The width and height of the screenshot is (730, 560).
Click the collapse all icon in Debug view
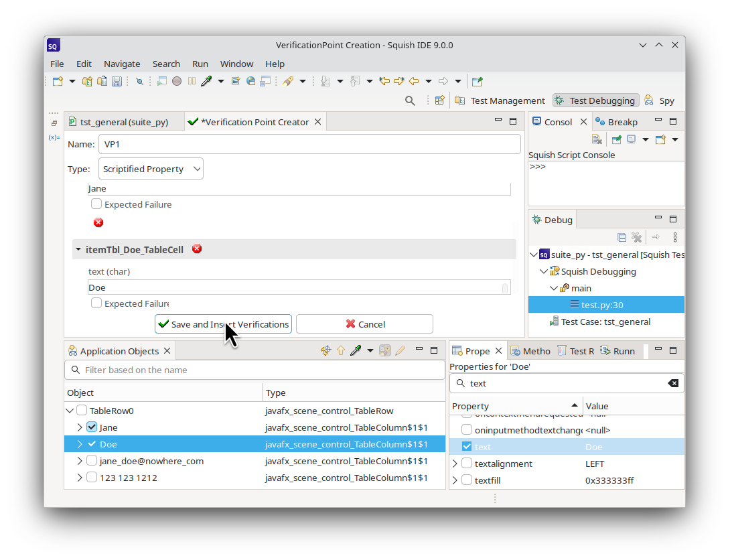click(622, 237)
